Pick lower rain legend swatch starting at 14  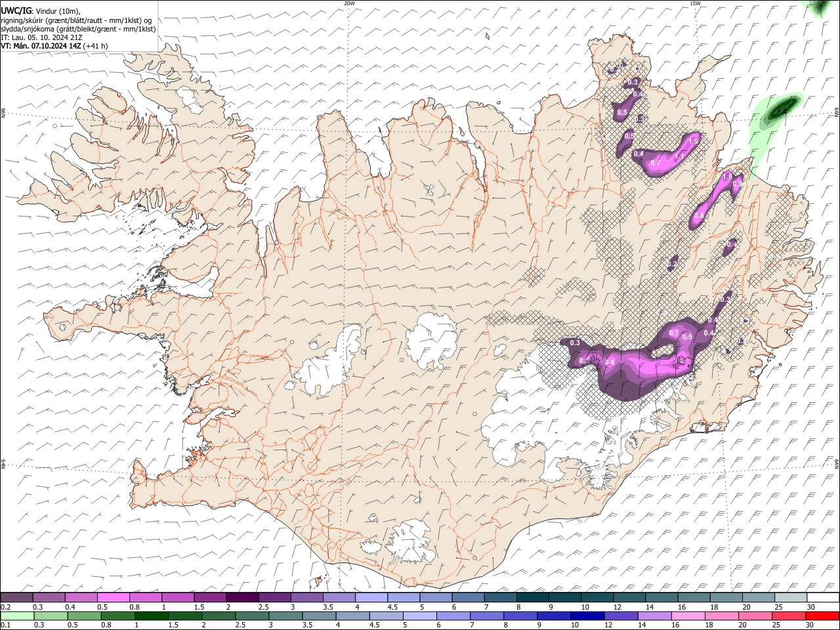[x=655, y=616]
